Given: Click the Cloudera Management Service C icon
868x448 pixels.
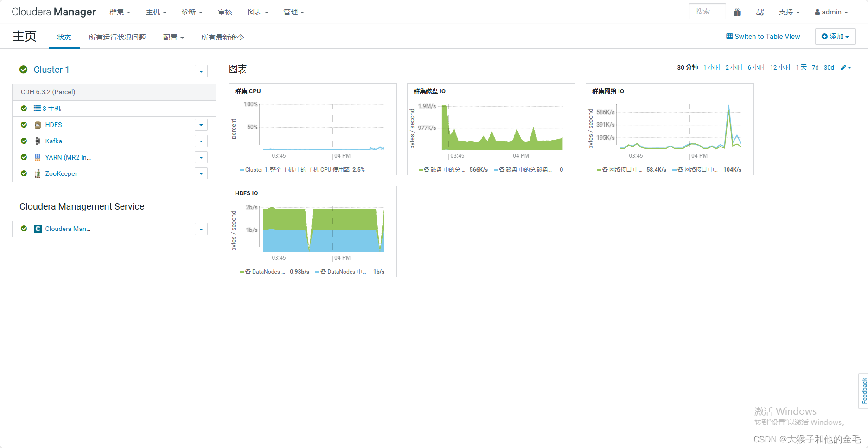Looking at the screenshot, I should [38, 229].
